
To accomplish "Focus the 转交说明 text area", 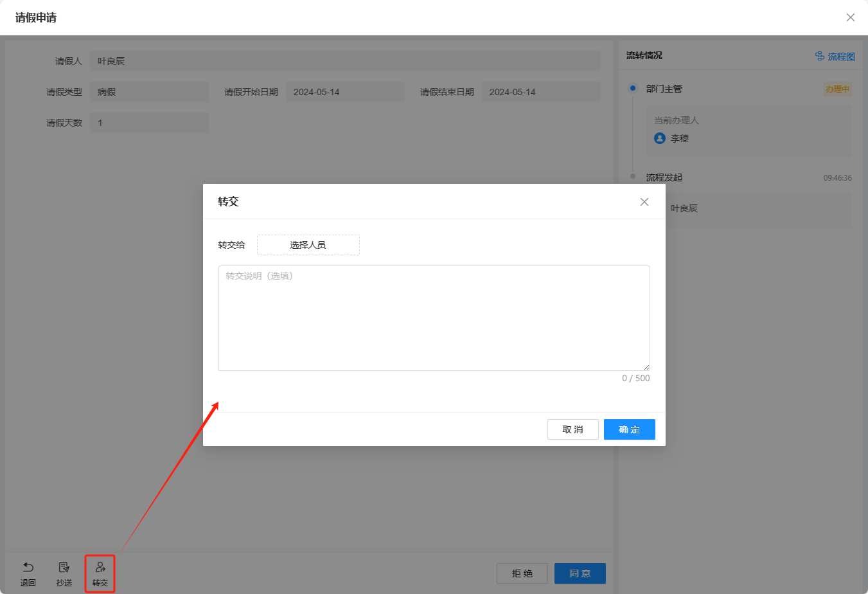I will pyautogui.click(x=434, y=318).
